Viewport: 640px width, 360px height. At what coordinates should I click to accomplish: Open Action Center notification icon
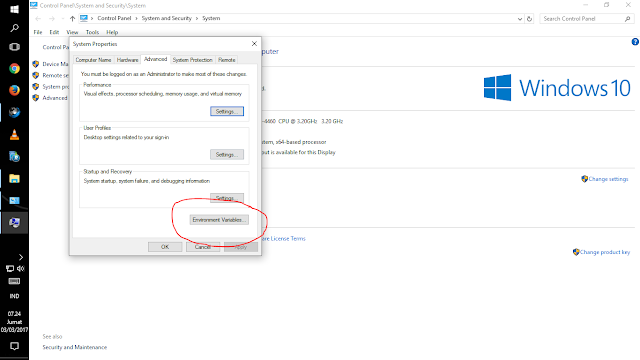coord(14,346)
